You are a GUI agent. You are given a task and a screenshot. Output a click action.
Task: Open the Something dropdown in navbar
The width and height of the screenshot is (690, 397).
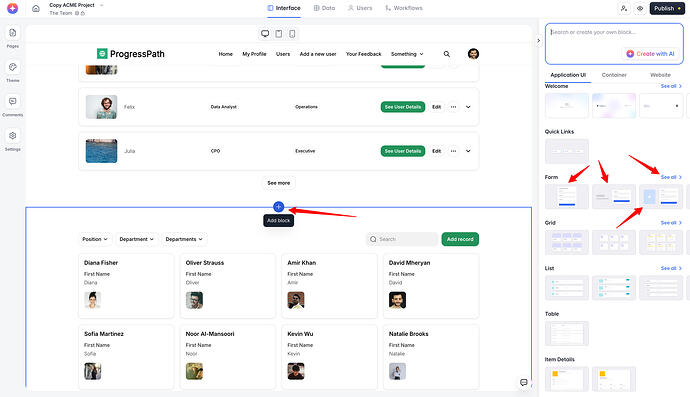(407, 54)
